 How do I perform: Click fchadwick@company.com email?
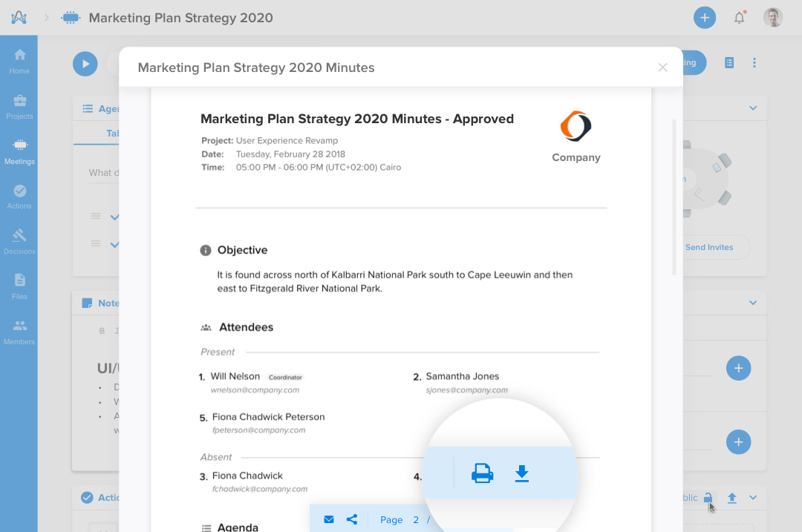[260, 489]
